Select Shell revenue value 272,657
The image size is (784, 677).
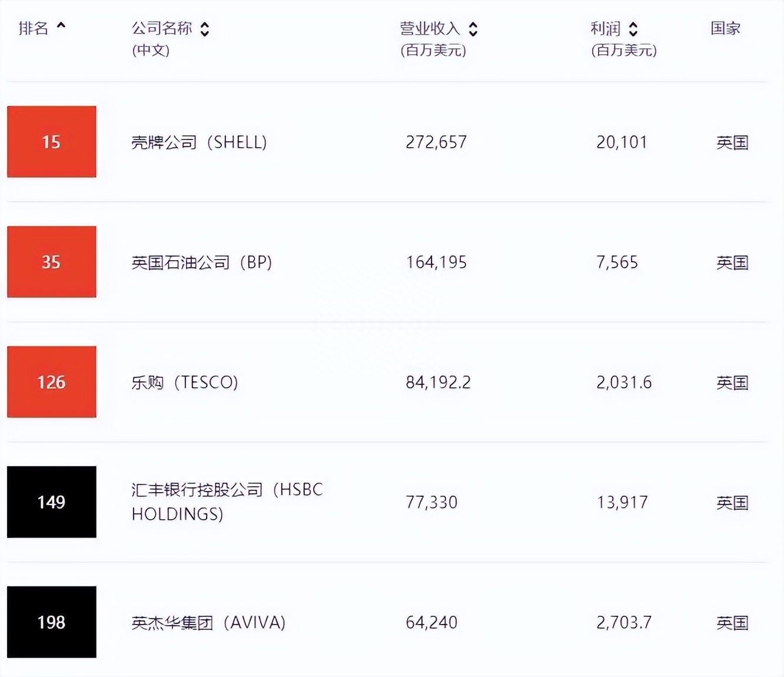click(436, 142)
